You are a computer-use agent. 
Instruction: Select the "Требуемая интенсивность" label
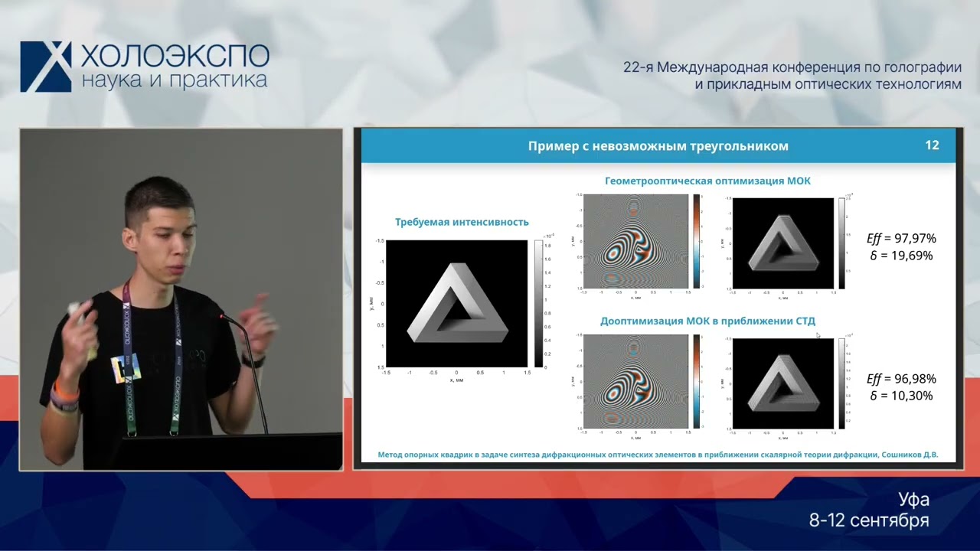click(462, 222)
